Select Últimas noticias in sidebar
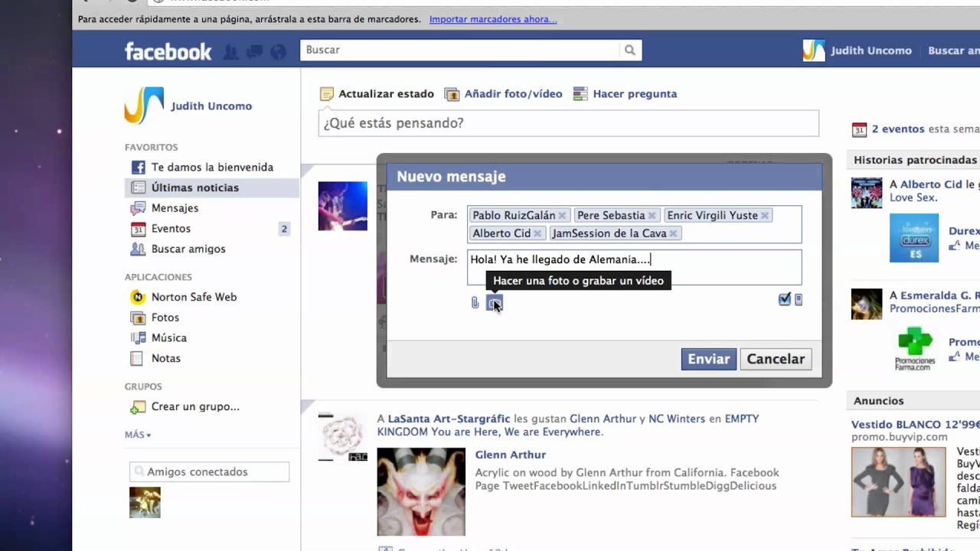 [212, 187]
